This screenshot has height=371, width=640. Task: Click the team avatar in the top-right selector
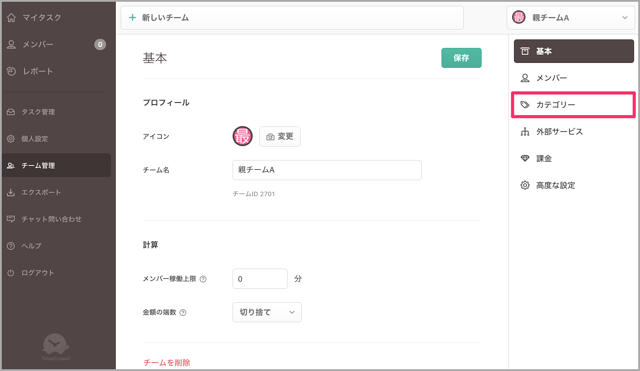519,18
